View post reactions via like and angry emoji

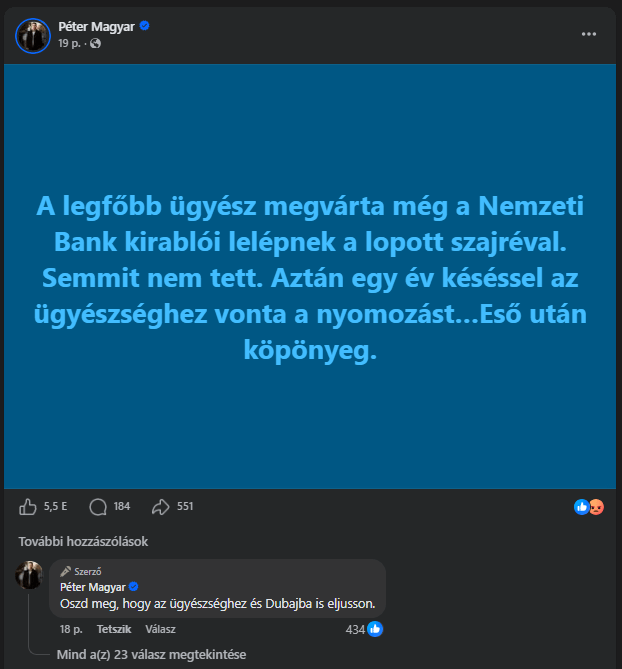point(589,507)
